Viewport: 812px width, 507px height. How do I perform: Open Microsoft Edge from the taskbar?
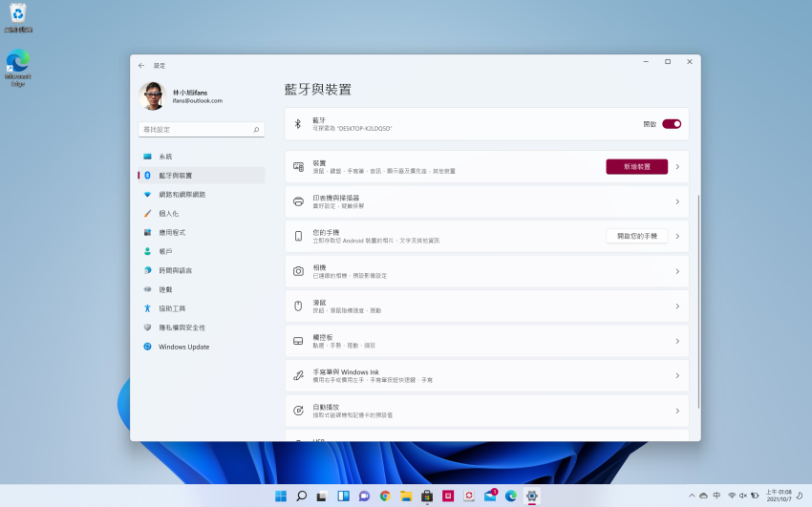511,496
